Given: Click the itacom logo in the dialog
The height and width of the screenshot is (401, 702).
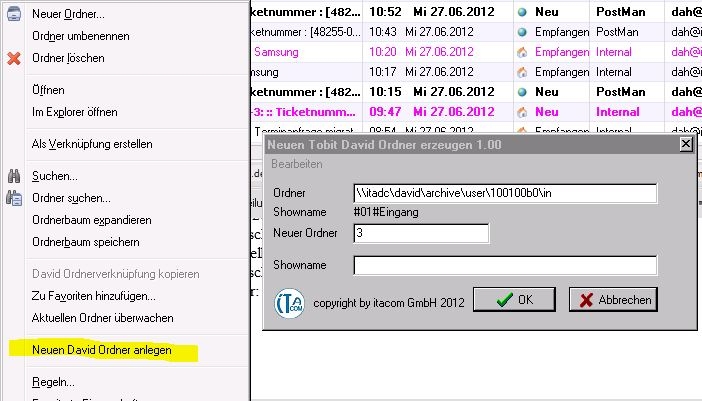Looking at the screenshot, I should pyautogui.click(x=289, y=303).
